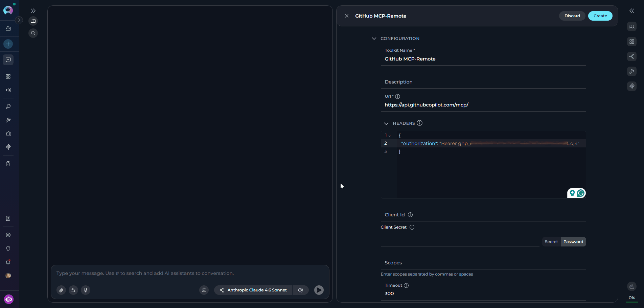Open the user avatar profile
The height and width of the screenshot is (308, 644).
pyautogui.click(x=8, y=276)
